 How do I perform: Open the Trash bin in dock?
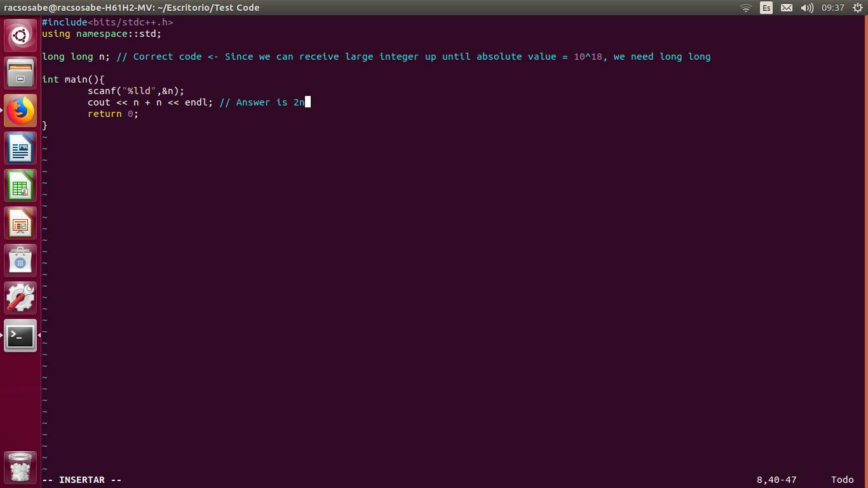tap(20, 467)
